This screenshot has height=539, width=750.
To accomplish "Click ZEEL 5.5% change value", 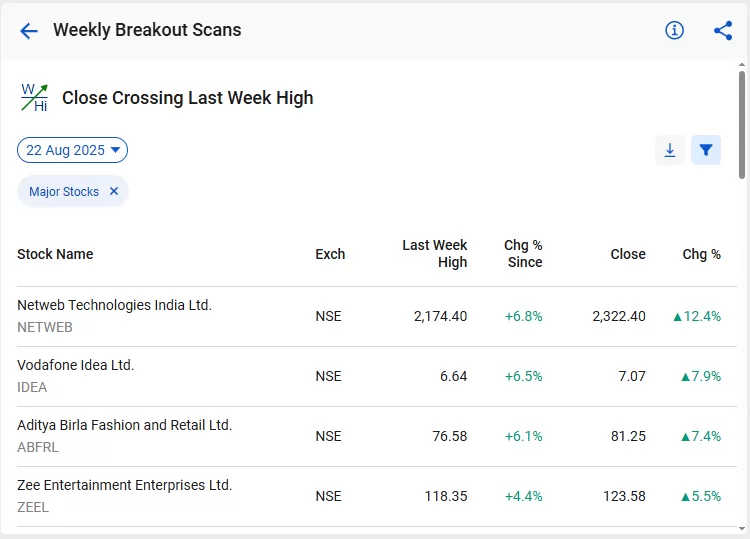I will pos(701,496).
